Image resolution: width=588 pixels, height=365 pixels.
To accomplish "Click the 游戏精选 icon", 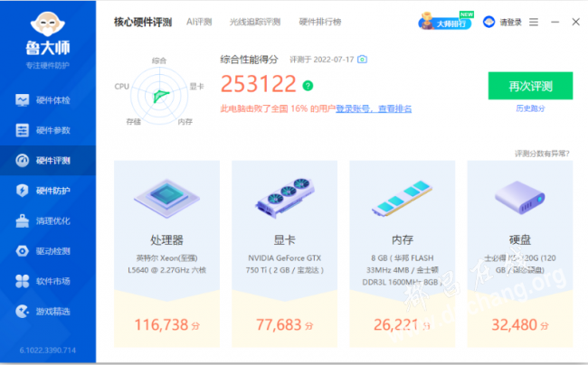I will pyautogui.click(x=22, y=311).
